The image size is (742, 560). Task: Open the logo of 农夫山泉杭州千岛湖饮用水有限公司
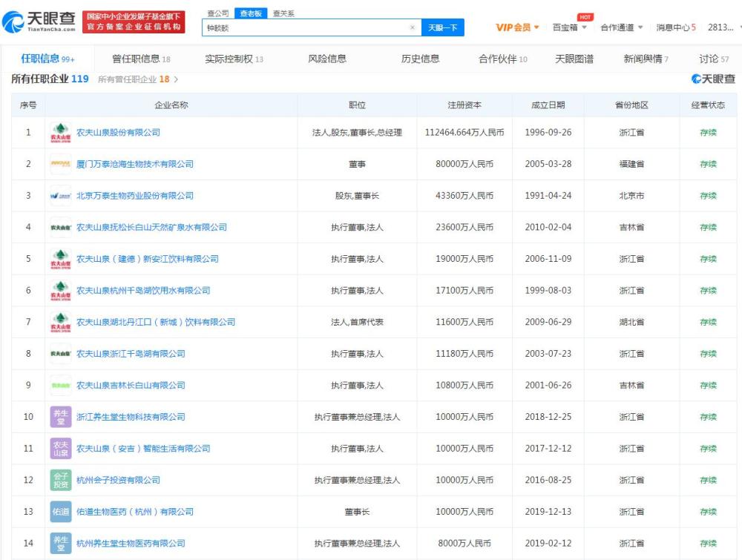(x=61, y=291)
